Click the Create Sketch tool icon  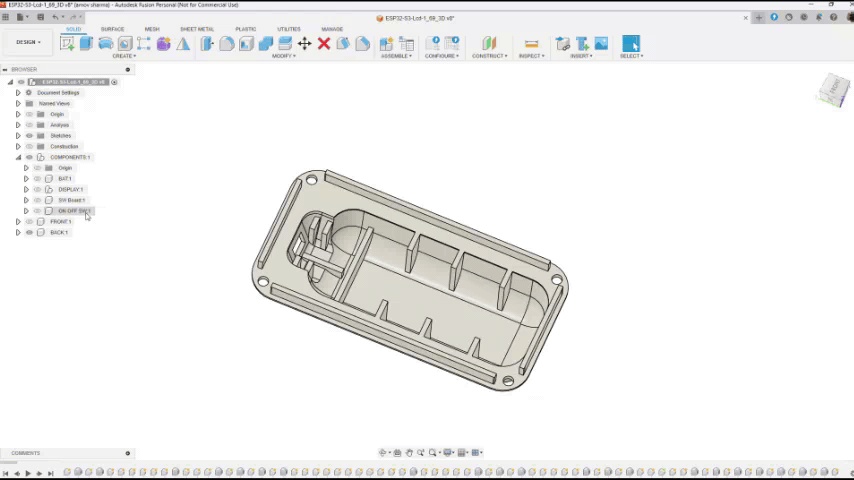pos(67,44)
